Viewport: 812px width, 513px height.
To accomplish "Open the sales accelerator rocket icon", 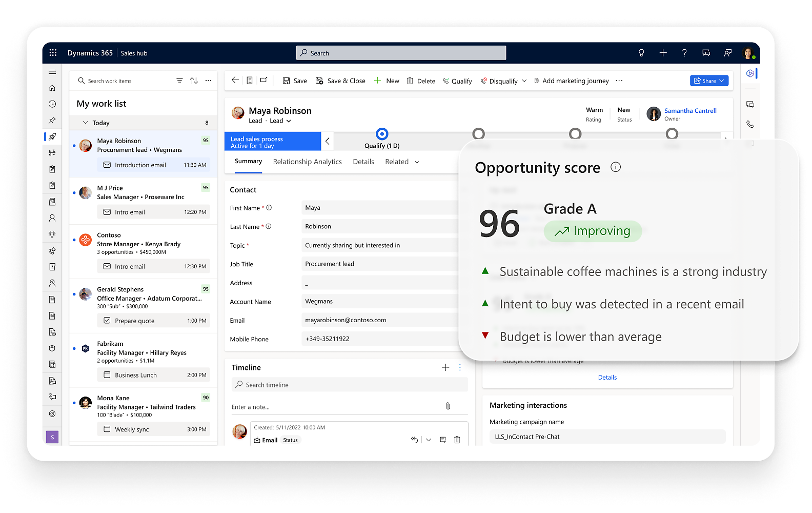I will [52, 136].
